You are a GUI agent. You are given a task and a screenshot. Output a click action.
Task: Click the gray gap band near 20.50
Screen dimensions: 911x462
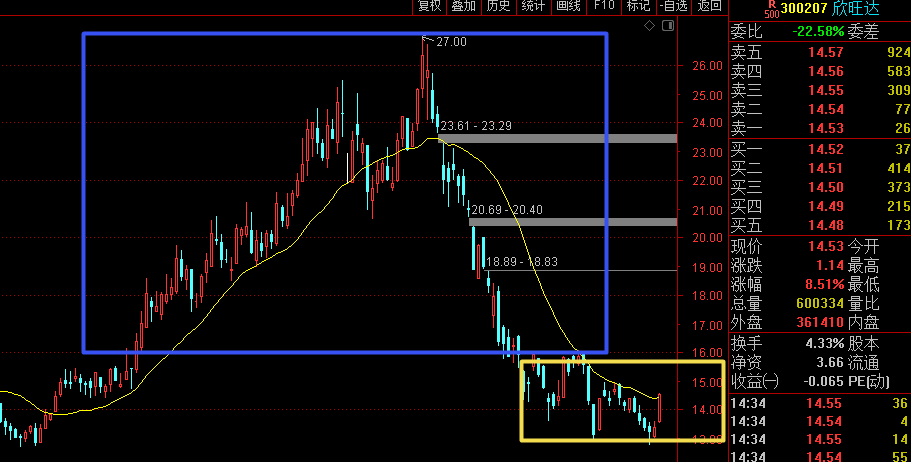click(x=573, y=222)
